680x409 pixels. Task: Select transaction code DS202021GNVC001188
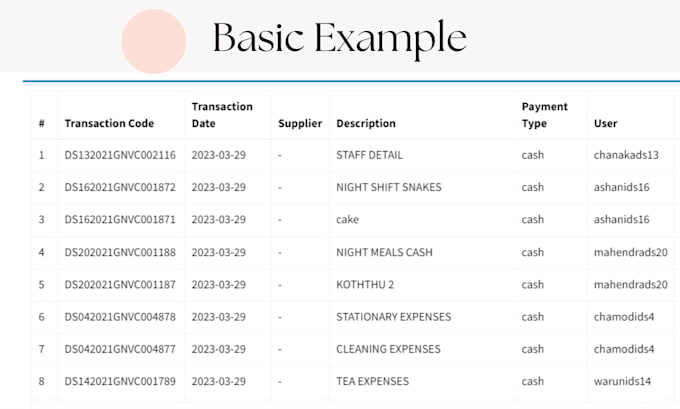(120, 252)
